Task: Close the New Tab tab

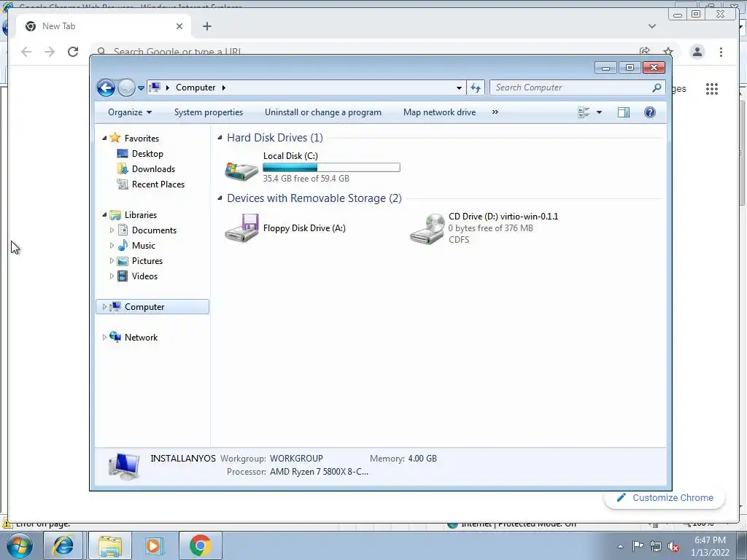Action: click(179, 26)
